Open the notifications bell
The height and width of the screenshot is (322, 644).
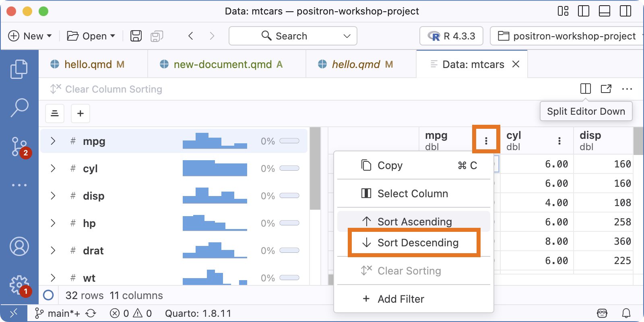(x=626, y=313)
